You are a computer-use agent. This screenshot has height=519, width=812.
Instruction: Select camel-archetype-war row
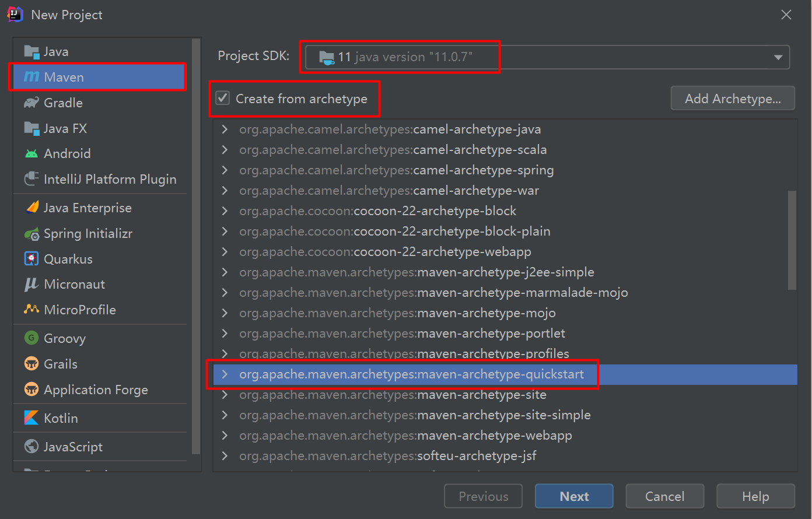tap(505, 191)
